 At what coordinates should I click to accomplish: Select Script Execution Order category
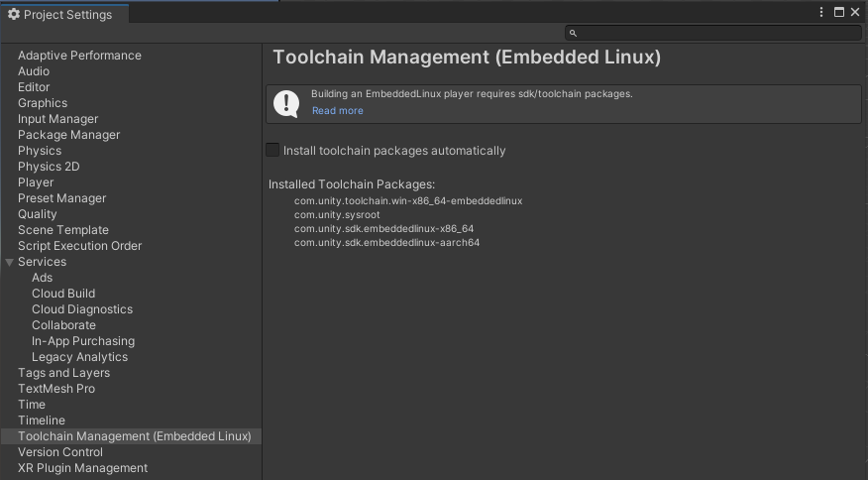pos(79,246)
